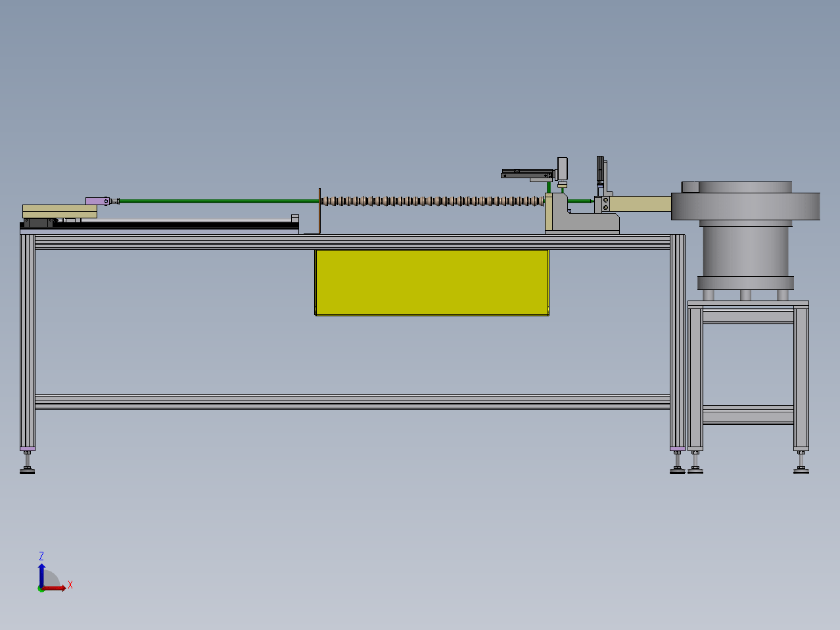Click the blue Z axis of the triad
Image resolution: width=840 pixels, height=630 pixels.
click(41, 575)
